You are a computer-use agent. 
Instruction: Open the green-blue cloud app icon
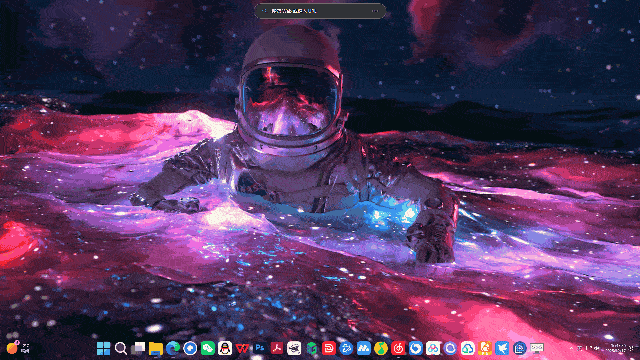tap(467, 348)
